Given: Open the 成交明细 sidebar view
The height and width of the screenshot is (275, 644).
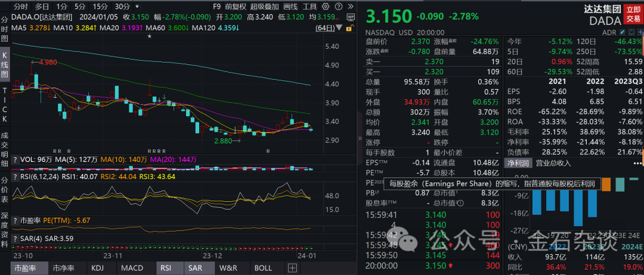Looking at the screenshot, I should coord(5,148).
